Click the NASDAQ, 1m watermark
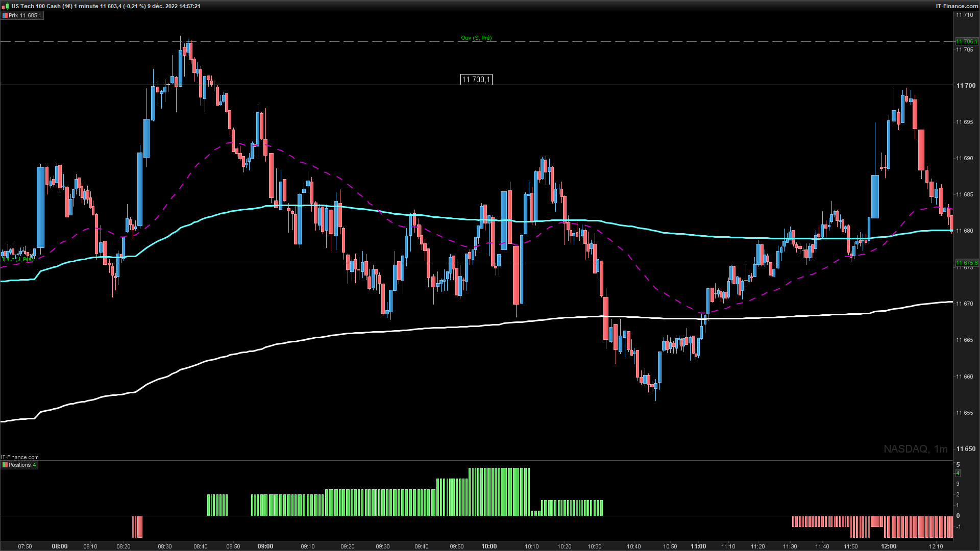The width and height of the screenshot is (980, 551). pos(915,449)
